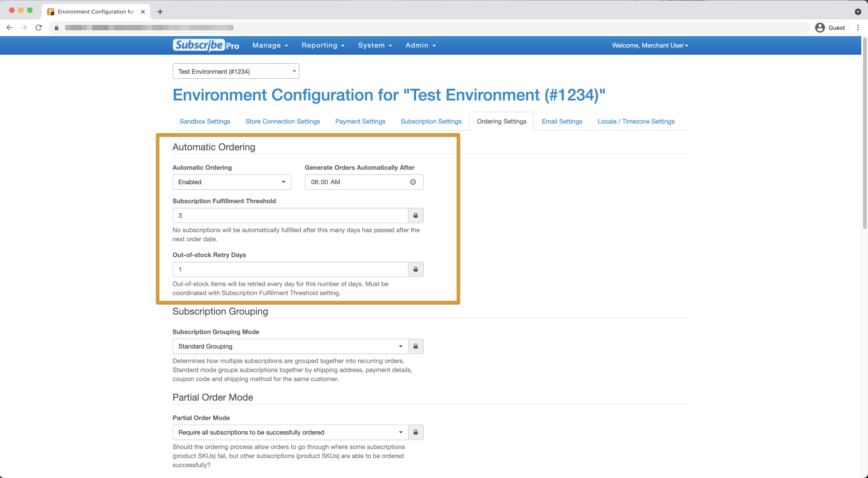Image resolution: width=868 pixels, height=478 pixels.
Task: Open the Partial Order Mode dropdown
Action: 290,432
